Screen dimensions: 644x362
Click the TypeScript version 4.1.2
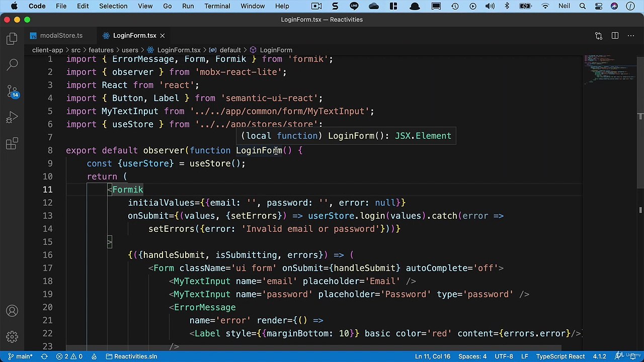599,356
